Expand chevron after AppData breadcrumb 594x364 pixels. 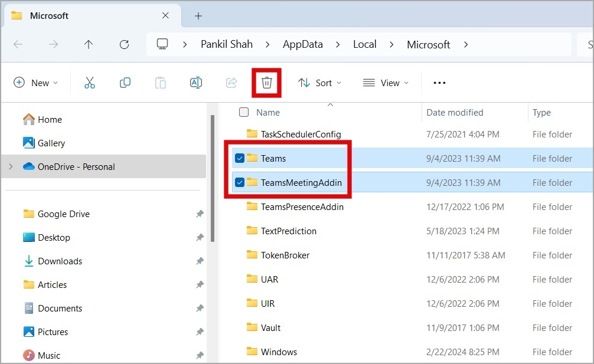pos(338,45)
